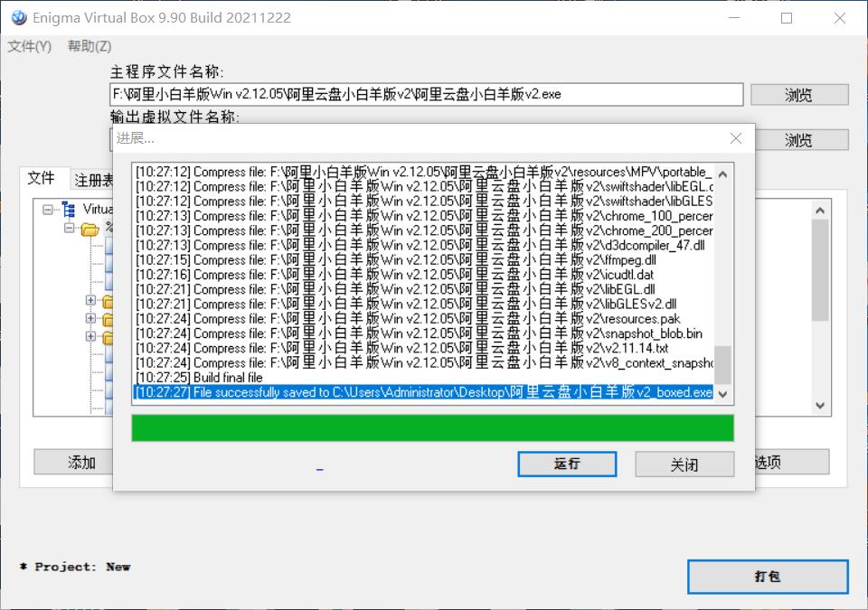Image resolution: width=868 pixels, height=610 pixels.
Task: Open the 帮助(Z) menu
Action: pyautogui.click(x=87, y=45)
